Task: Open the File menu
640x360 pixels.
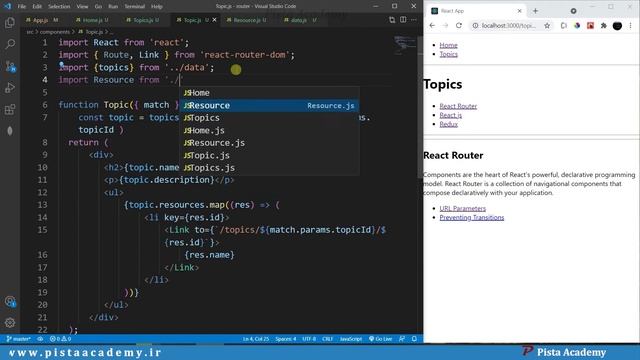Action: click(x=22, y=7)
